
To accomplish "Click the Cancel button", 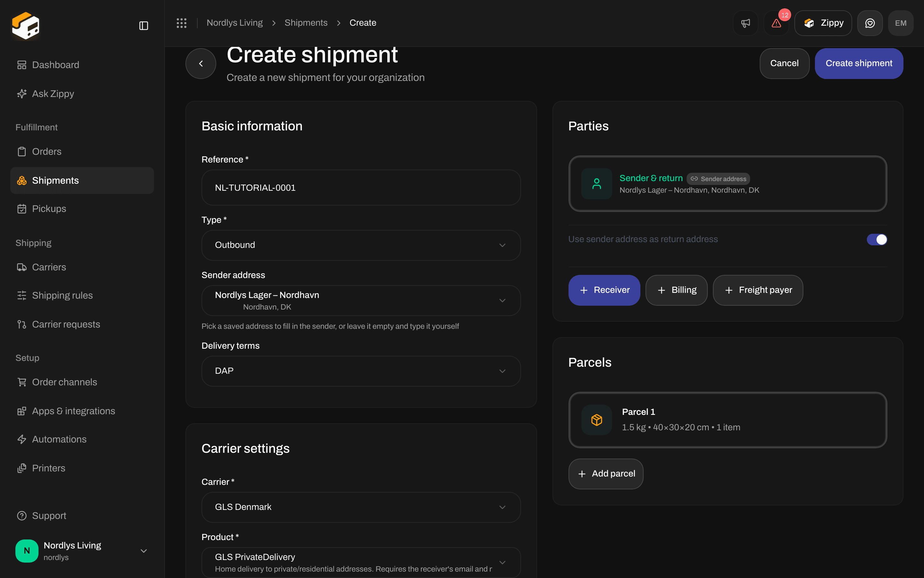I will click(x=784, y=64).
